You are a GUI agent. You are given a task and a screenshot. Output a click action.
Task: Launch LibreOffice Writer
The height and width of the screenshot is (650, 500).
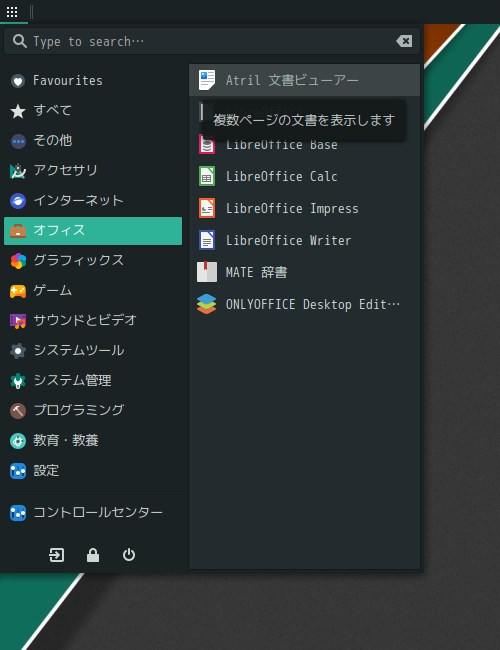pyautogui.click(x=304, y=240)
